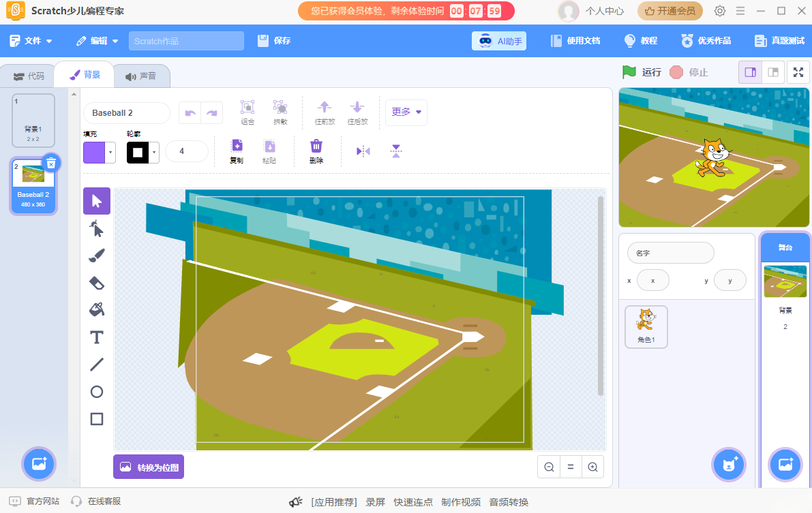Switch to the 代码 tab

point(29,76)
